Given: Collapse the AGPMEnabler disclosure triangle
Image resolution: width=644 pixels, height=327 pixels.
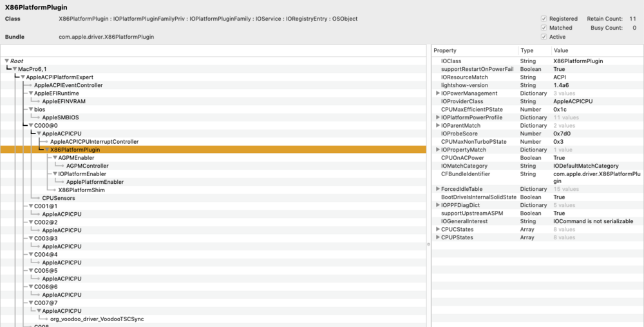Looking at the screenshot, I should [55, 158].
